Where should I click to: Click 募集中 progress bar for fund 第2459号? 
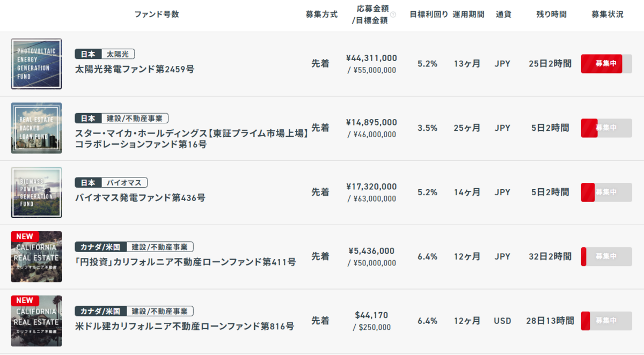[x=606, y=64]
